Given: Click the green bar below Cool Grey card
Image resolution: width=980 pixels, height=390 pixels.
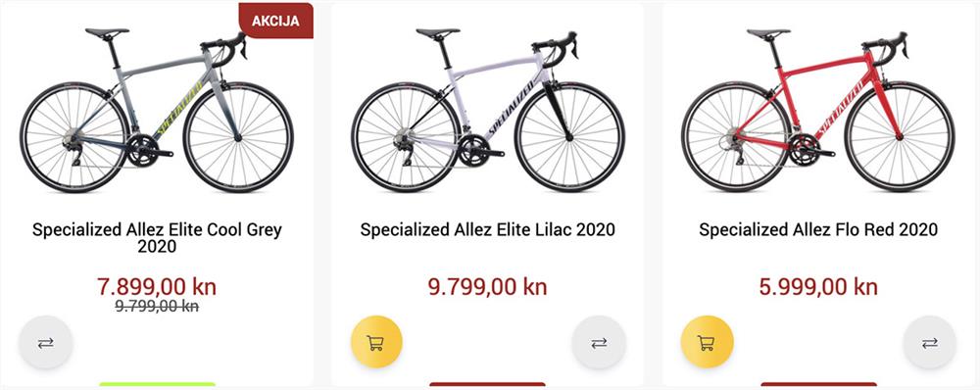Looking at the screenshot, I should 157,384.
